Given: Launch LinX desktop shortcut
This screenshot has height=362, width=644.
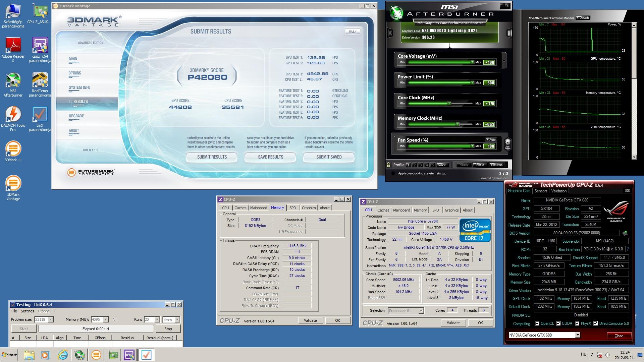Looking at the screenshot, I should coord(40,119).
